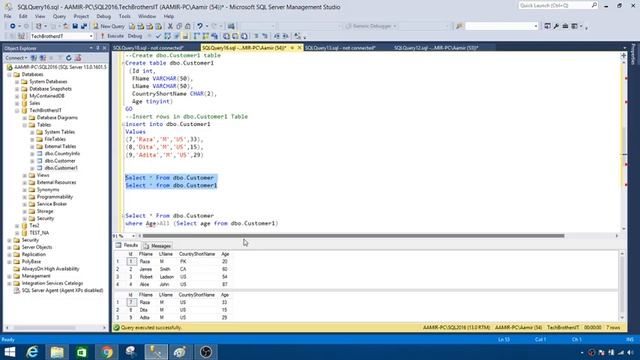Open Internet Explorer from the taskbar
Viewport: 640px width, 360px height.
pos(32,352)
